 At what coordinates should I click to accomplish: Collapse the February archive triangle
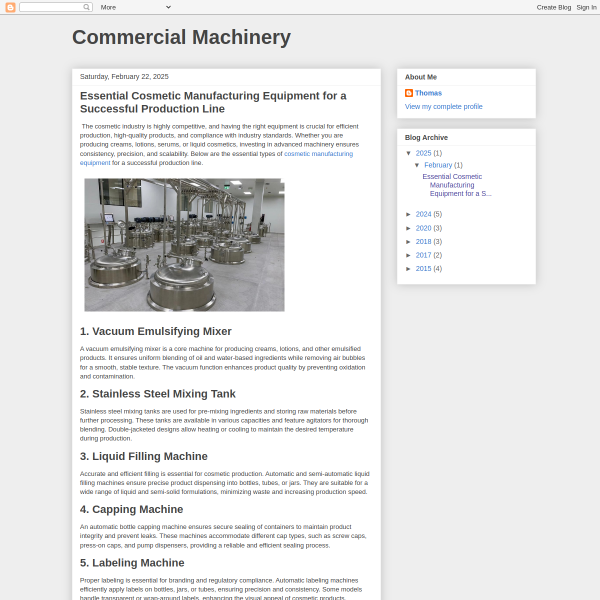417,165
